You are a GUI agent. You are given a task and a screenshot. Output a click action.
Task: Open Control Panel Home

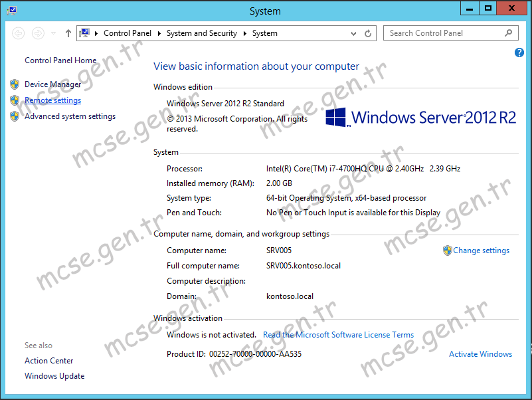pos(60,60)
